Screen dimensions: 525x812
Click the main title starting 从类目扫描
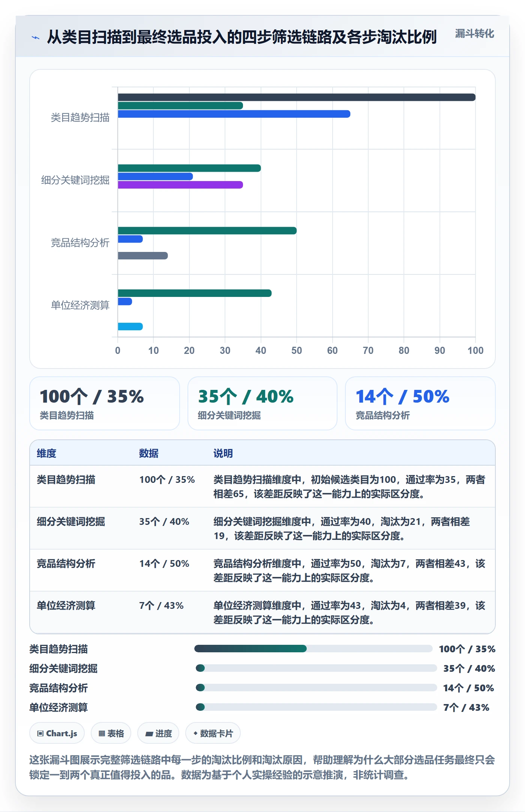point(242,37)
